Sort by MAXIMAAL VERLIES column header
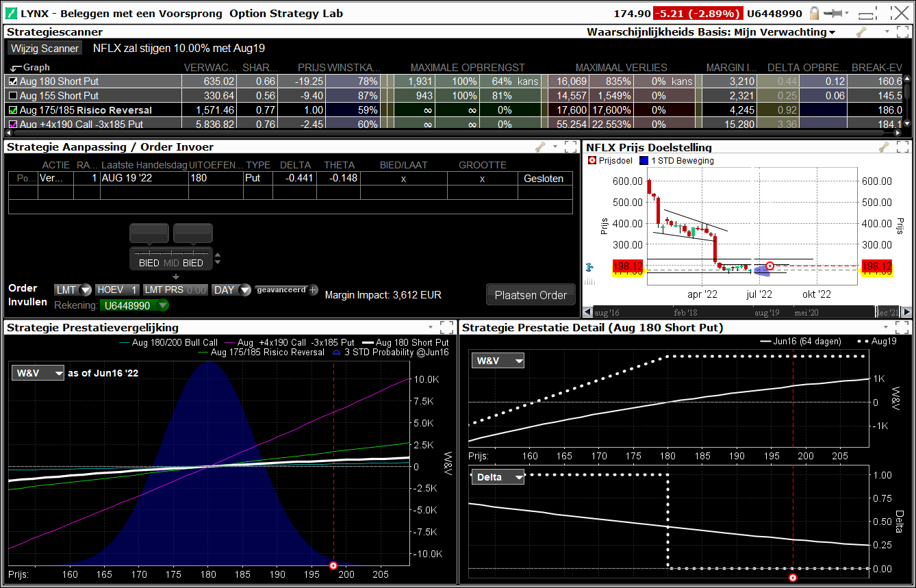The image size is (916, 588). (621, 68)
